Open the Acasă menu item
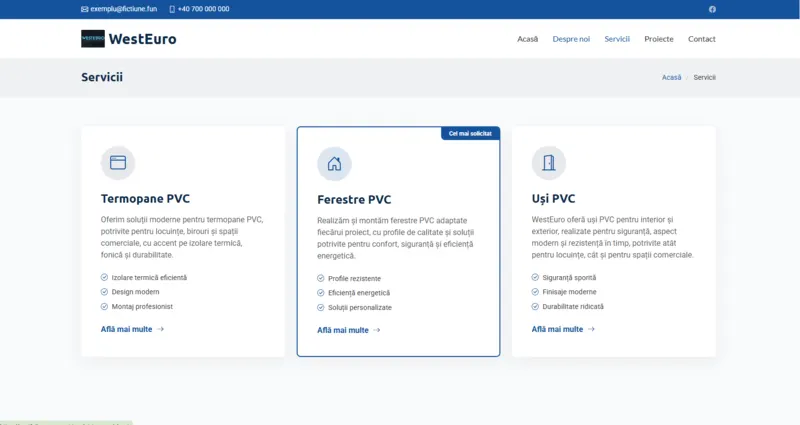Viewport: 800px width, 425px height. pos(528,39)
